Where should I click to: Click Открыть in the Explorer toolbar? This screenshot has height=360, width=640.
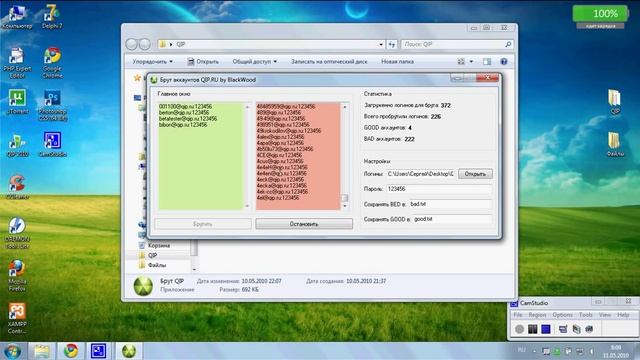(203, 62)
